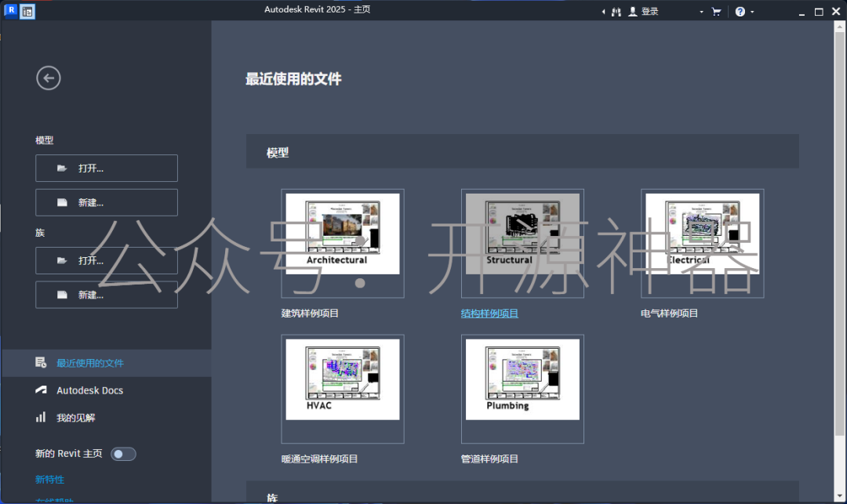
Task: Expand the dropdown arrow next to 登录
Action: (x=701, y=12)
